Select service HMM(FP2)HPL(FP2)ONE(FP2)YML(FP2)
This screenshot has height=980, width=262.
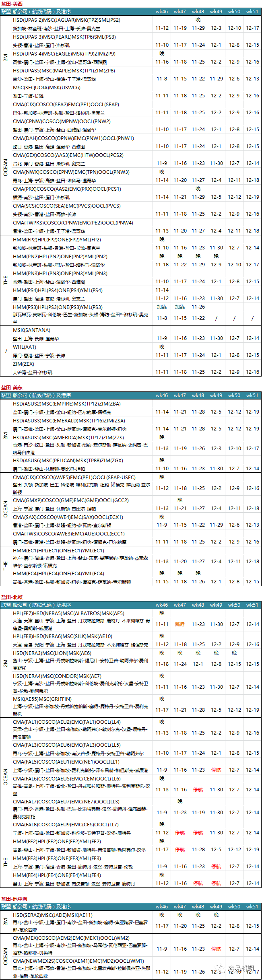pyautogui.click(x=57, y=239)
